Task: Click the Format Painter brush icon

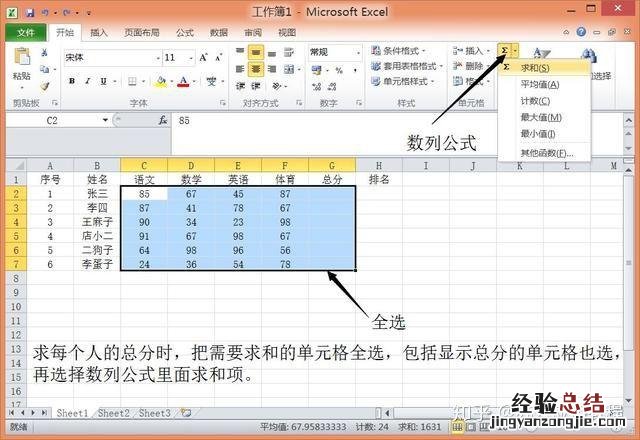Action: [44, 86]
